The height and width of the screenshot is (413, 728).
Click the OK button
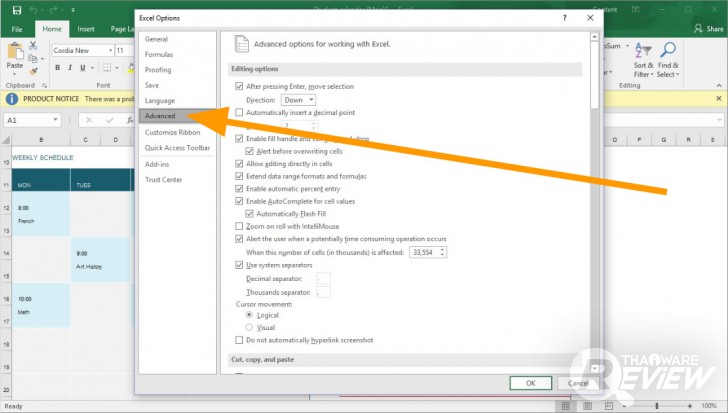tap(531, 383)
